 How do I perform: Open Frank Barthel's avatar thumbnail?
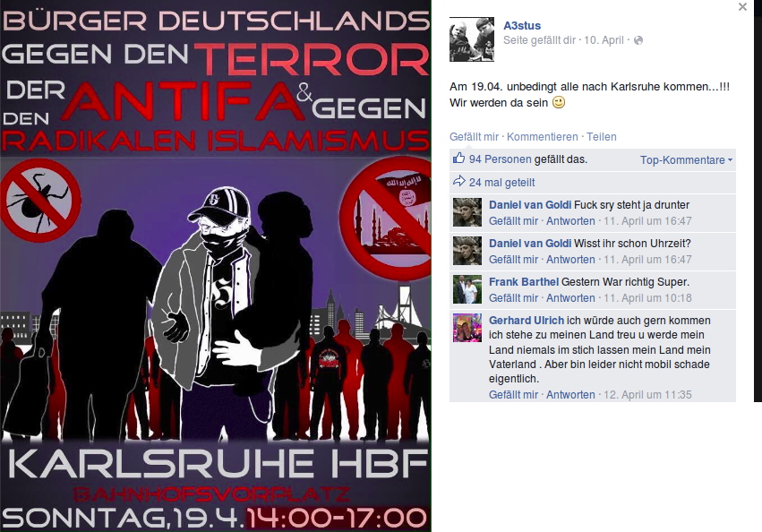(467, 289)
